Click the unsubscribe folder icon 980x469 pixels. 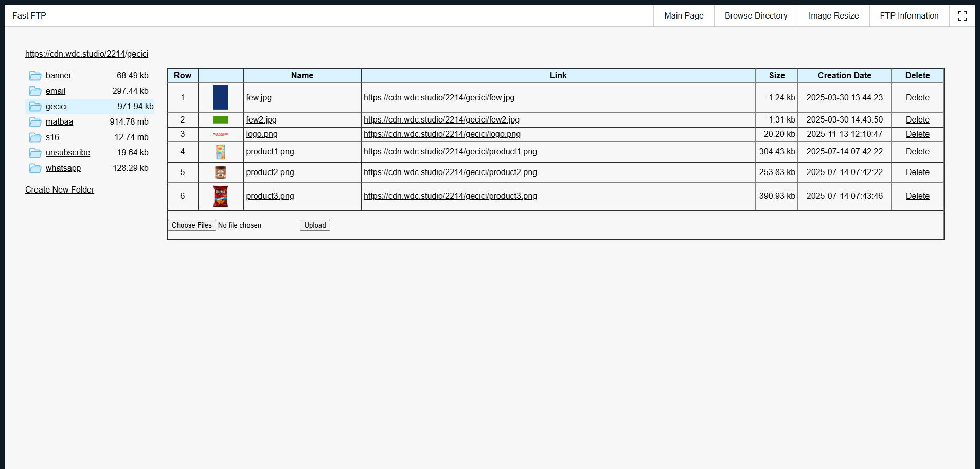coord(35,153)
